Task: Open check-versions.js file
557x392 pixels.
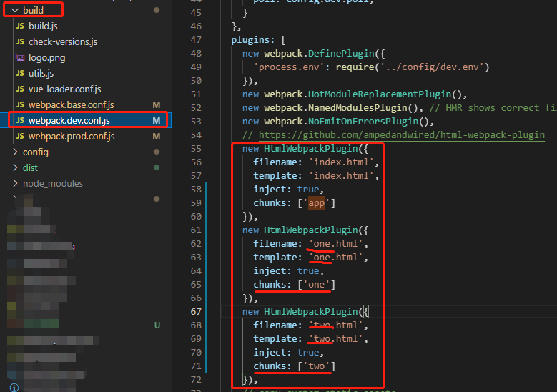Action: pyautogui.click(x=63, y=42)
